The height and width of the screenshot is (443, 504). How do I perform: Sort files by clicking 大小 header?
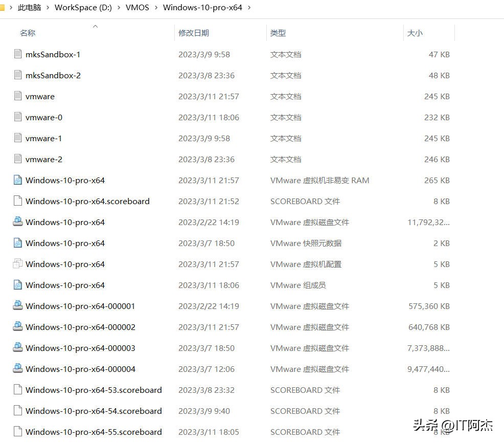(x=415, y=33)
